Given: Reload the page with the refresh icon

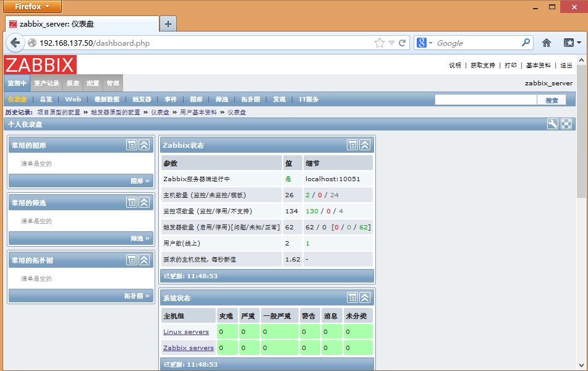Looking at the screenshot, I should point(402,43).
